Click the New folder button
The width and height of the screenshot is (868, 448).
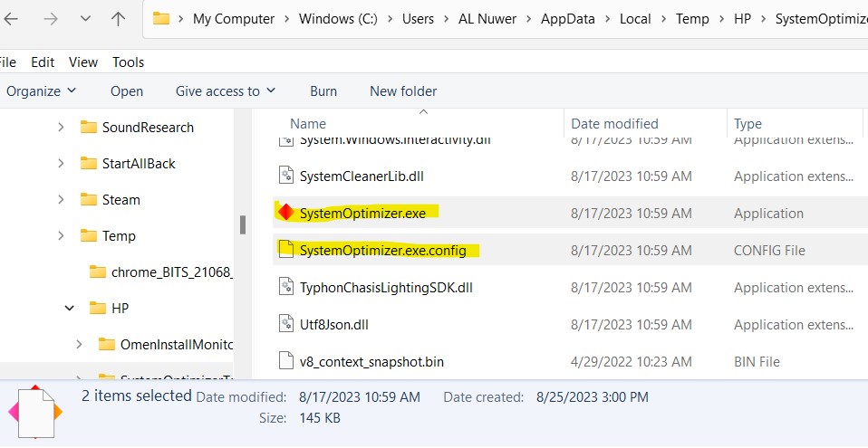[x=403, y=91]
